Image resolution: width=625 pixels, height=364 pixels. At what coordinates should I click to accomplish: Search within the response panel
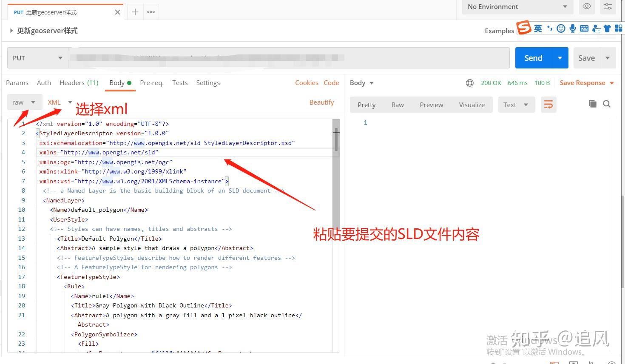(607, 104)
